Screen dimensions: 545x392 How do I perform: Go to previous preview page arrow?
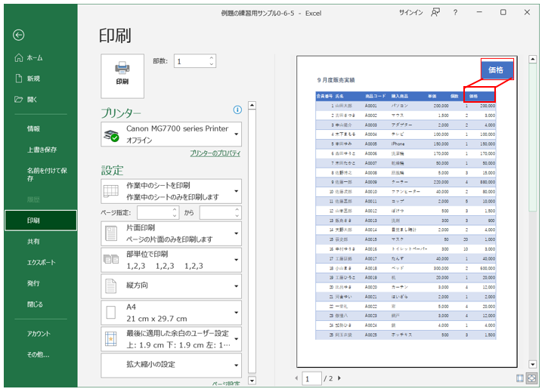click(296, 378)
